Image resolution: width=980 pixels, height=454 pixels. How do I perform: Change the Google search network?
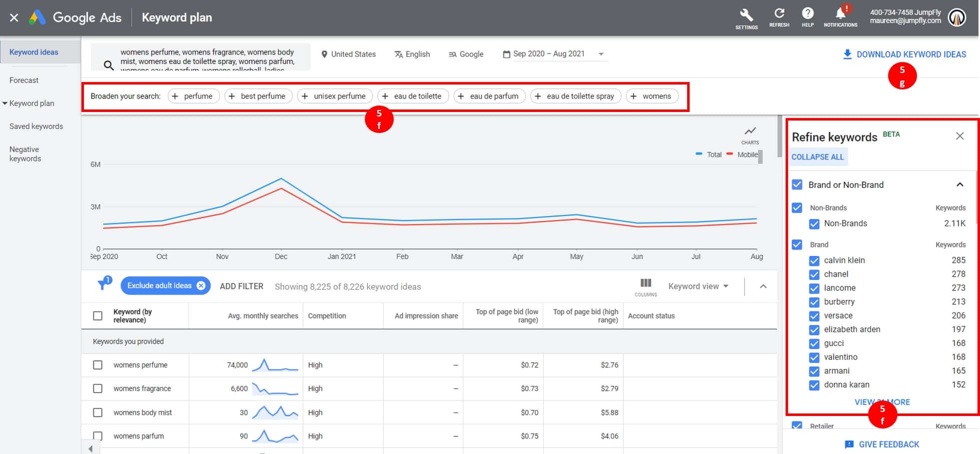coord(466,54)
